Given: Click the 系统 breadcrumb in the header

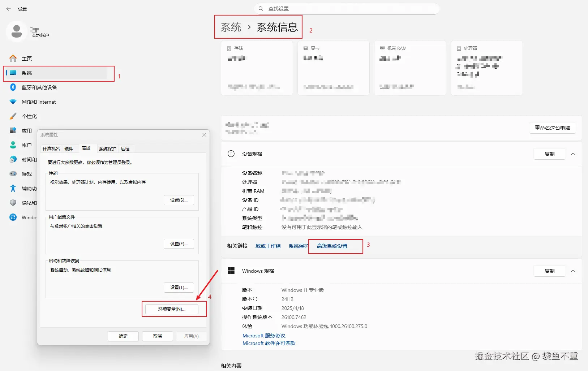Looking at the screenshot, I should point(231,27).
